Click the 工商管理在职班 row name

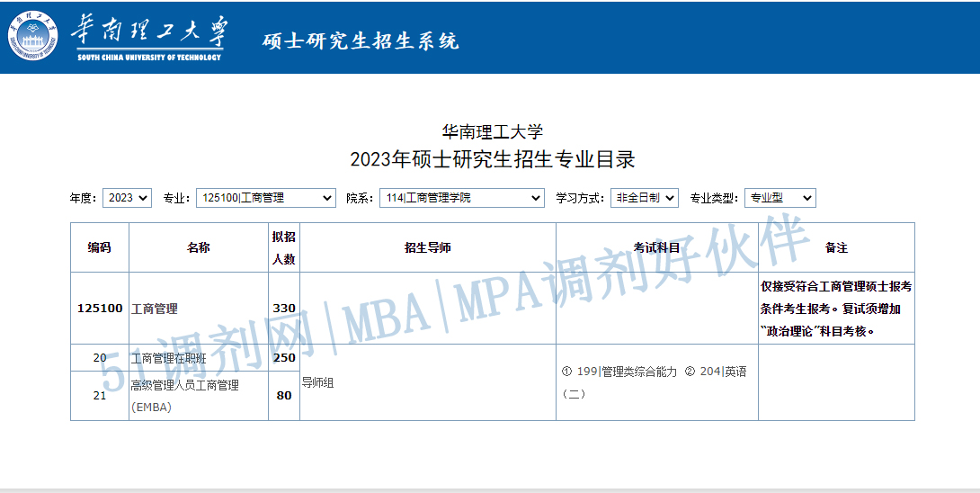tap(169, 358)
